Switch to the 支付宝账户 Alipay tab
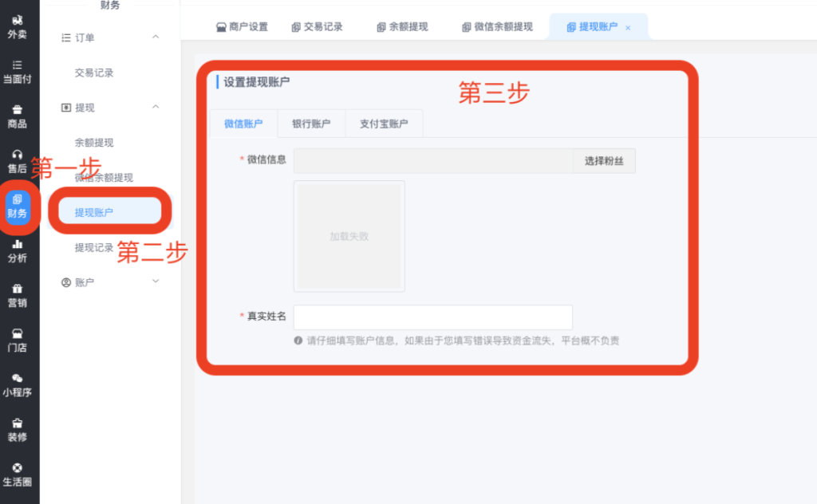The height and width of the screenshot is (504, 817). pyautogui.click(x=384, y=124)
